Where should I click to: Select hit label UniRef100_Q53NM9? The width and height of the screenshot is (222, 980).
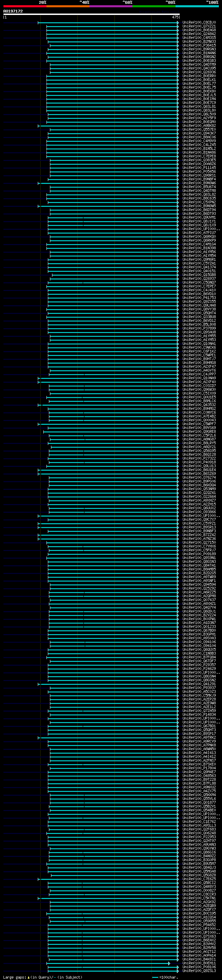[199, 489]
